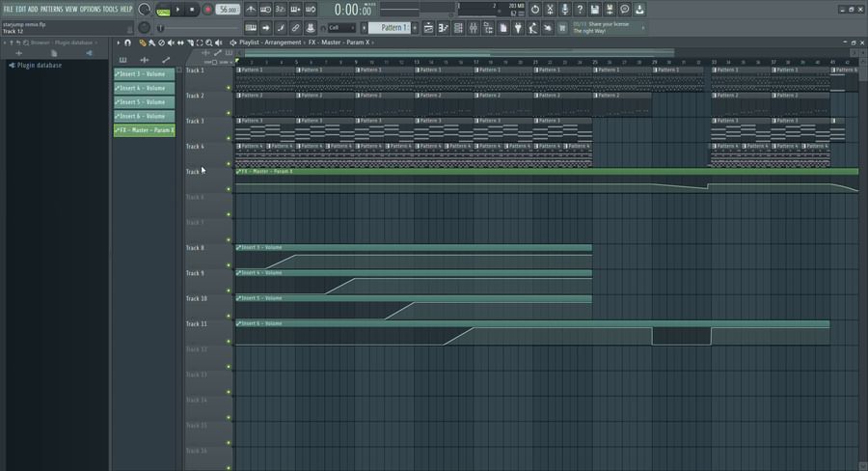This screenshot has width=868, height=471.
Task: Select the Zoom magnifier tool in Playlist
Action: (208, 42)
